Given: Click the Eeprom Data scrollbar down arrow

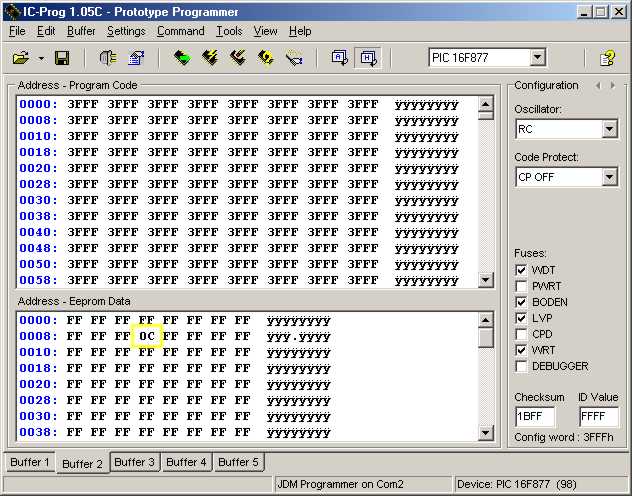Looking at the screenshot, I should pyautogui.click(x=486, y=433).
